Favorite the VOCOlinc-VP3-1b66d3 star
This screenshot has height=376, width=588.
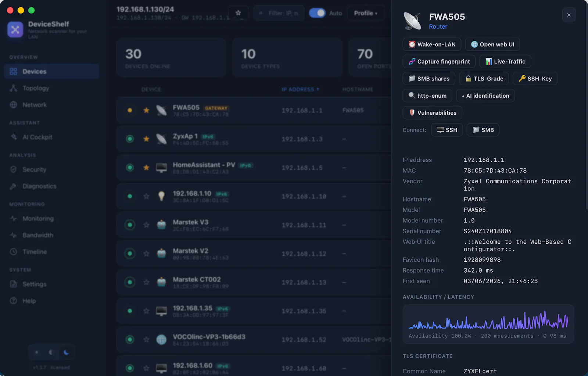click(x=146, y=339)
